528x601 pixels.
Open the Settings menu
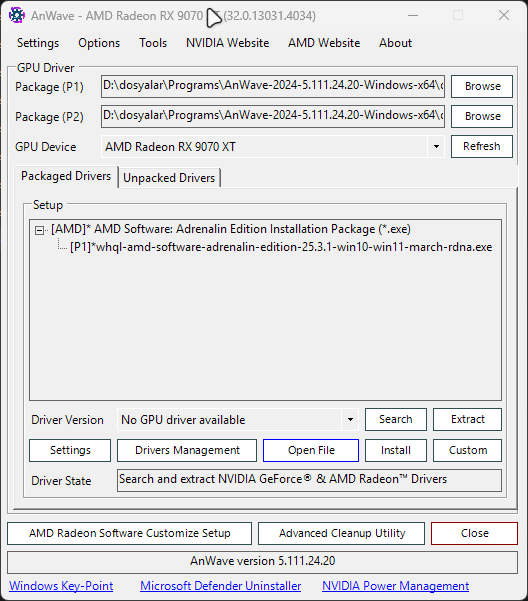(x=38, y=43)
